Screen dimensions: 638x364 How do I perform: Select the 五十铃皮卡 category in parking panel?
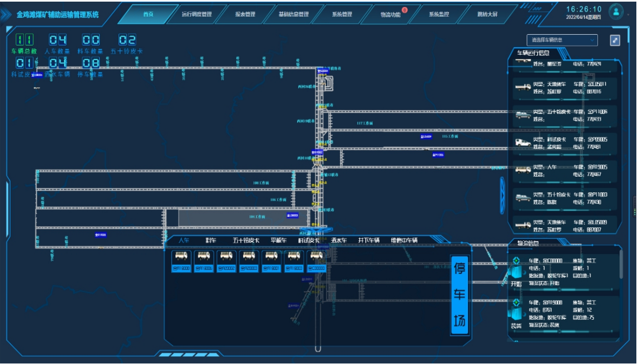tap(246, 240)
